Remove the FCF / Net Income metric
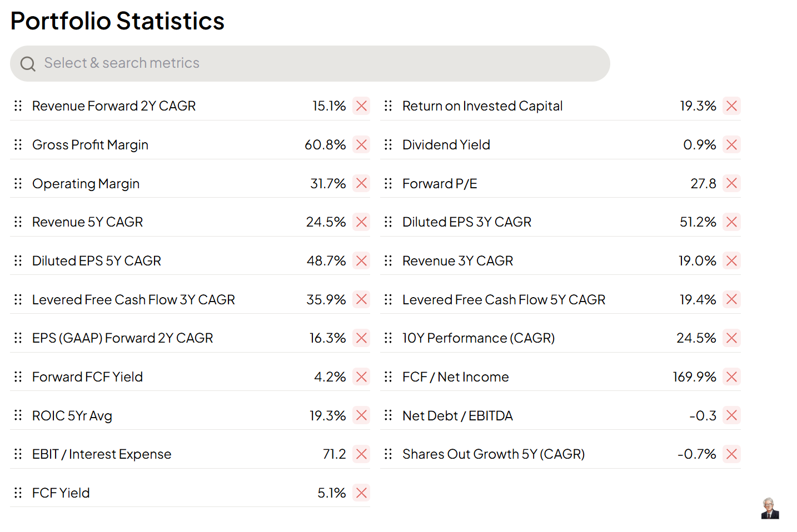The width and height of the screenshot is (797, 532). [x=731, y=377]
